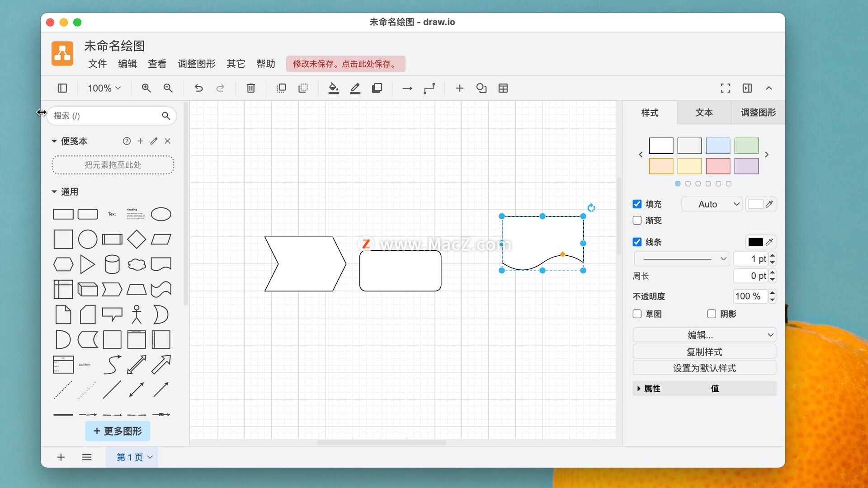Select the cylinder shape in General palette

[x=112, y=264]
